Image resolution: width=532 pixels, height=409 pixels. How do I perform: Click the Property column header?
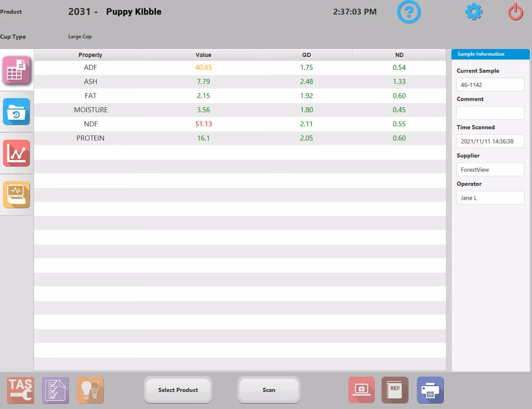[x=90, y=55]
